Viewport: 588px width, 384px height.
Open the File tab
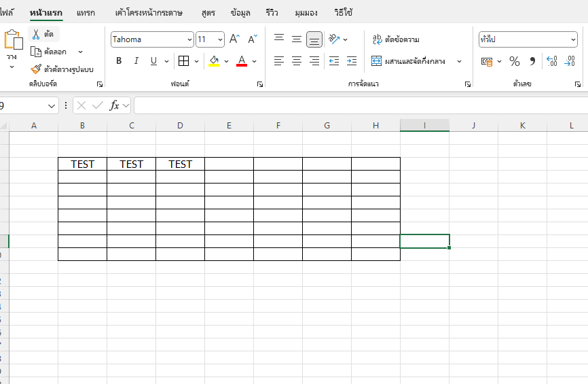click(x=6, y=13)
